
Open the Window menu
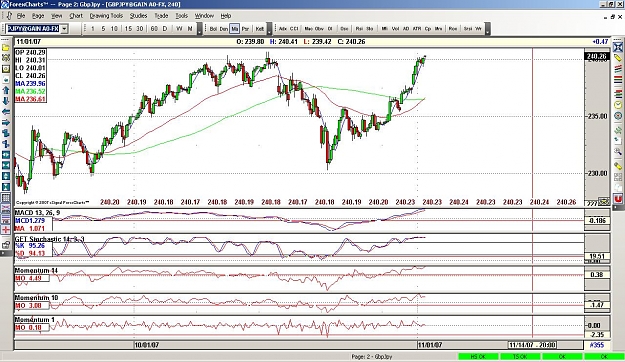tap(204, 16)
